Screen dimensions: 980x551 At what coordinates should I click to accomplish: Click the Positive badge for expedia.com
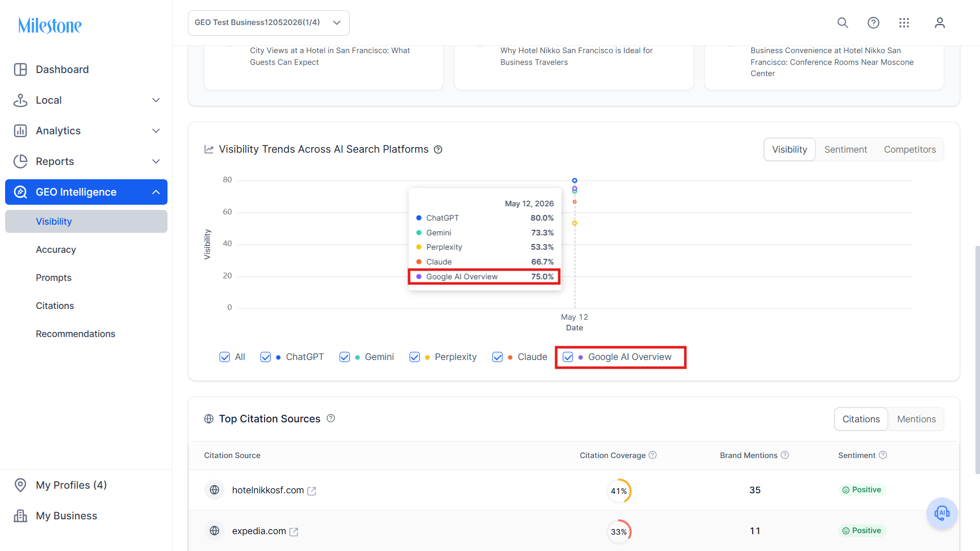pyautogui.click(x=862, y=531)
